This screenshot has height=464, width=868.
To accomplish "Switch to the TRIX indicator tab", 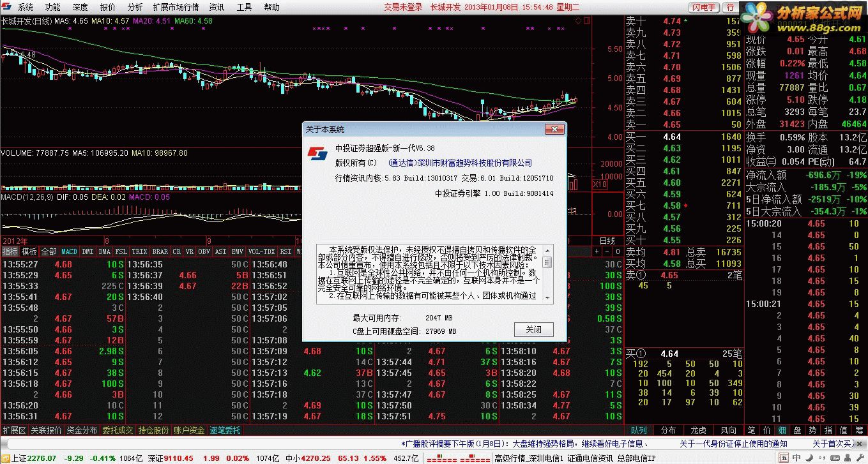I will 140,251.
